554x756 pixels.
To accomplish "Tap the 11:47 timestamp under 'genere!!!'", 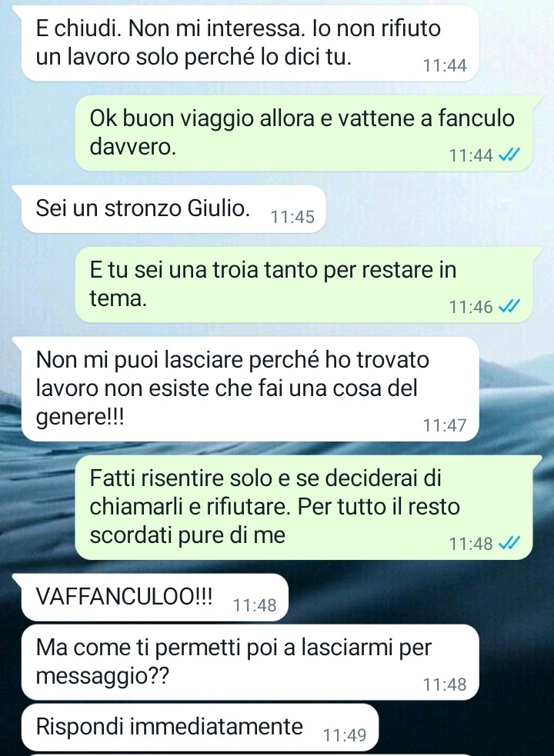I will 445,425.
